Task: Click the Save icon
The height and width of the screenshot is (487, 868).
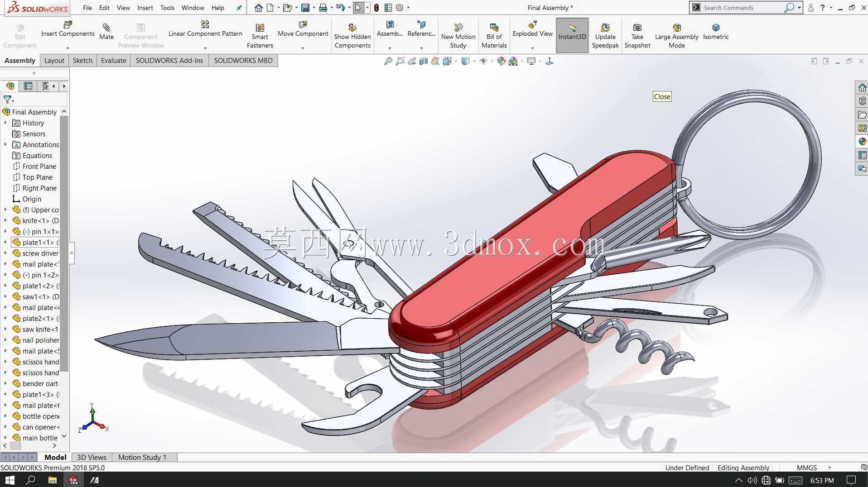Action: click(x=305, y=8)
